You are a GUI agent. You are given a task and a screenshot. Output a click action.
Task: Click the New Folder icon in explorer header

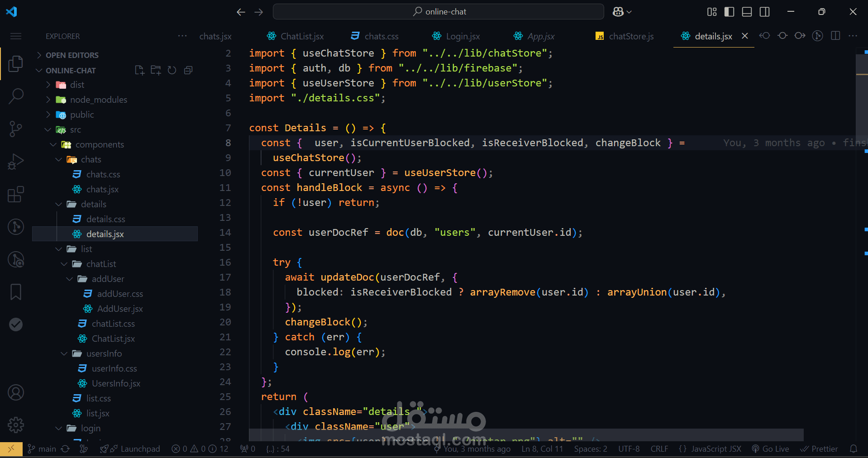[156, 70]
